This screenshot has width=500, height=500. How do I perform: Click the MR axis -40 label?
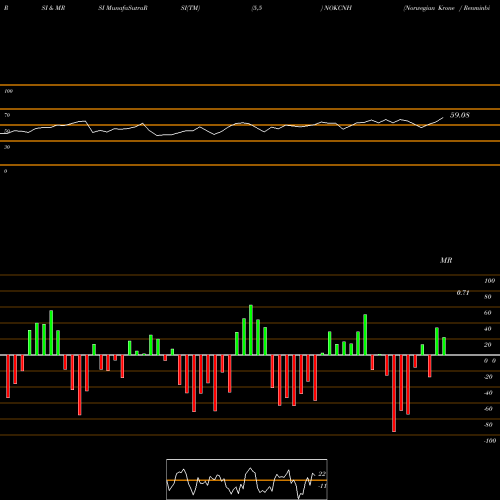tap(488, 393)
